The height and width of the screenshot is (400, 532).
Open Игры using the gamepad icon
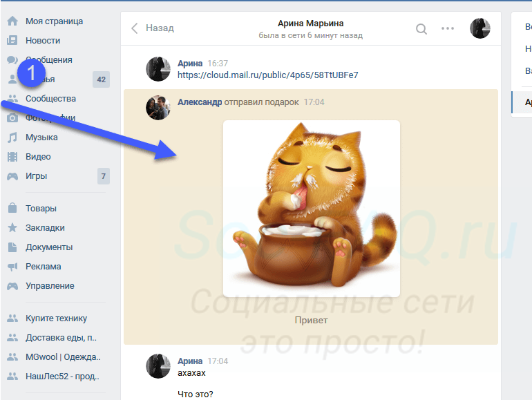(x=12, y=176)
